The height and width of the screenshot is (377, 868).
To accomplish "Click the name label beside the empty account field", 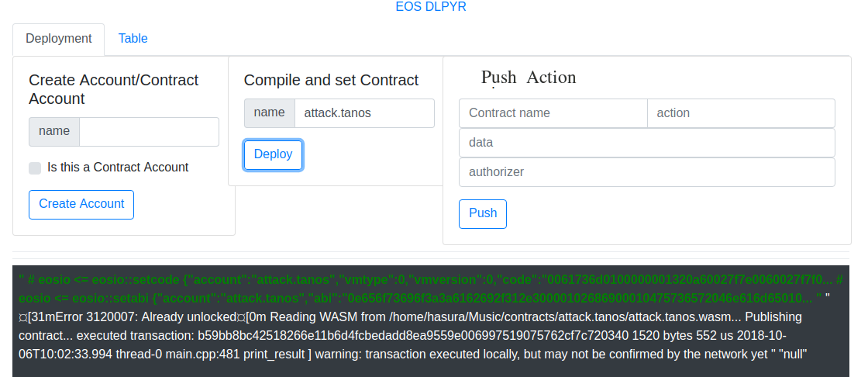I will pos(54,132).
